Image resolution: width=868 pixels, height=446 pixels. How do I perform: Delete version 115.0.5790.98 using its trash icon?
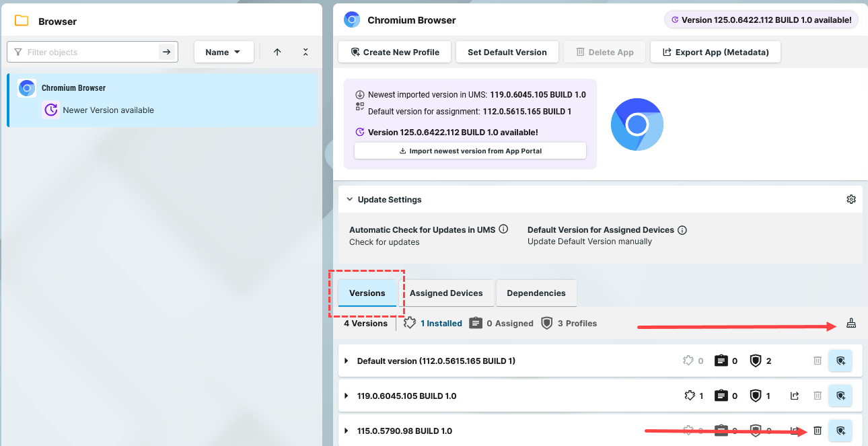click(x=818, y=431)
